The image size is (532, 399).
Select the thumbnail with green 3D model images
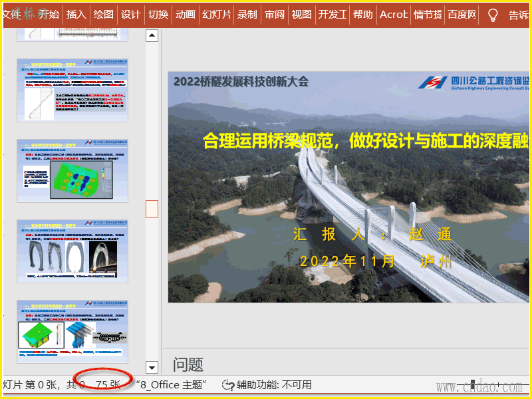click(72, 331)
